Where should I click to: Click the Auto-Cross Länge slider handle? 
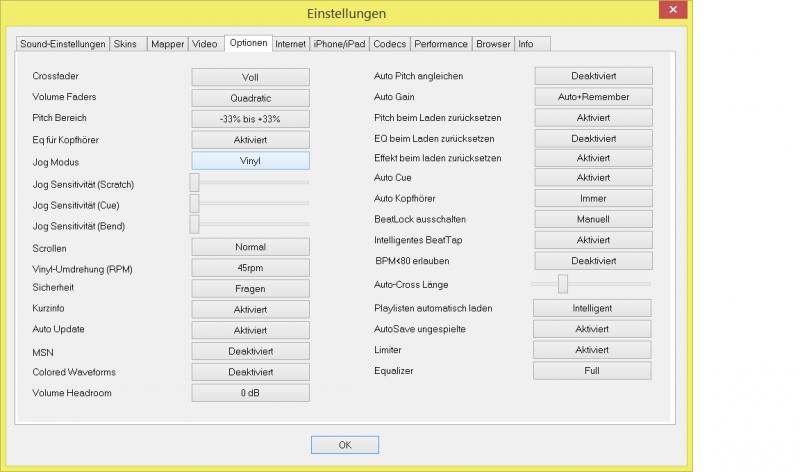point(563,283)
